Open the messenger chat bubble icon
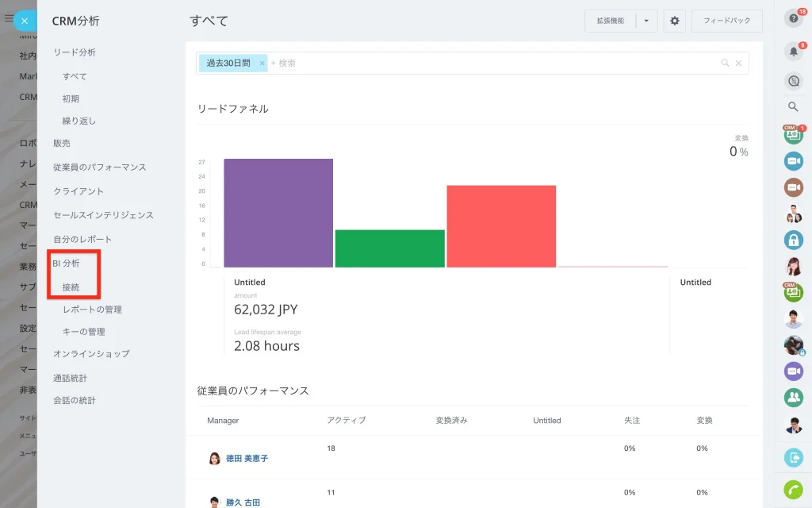 (x=793, y=81)
